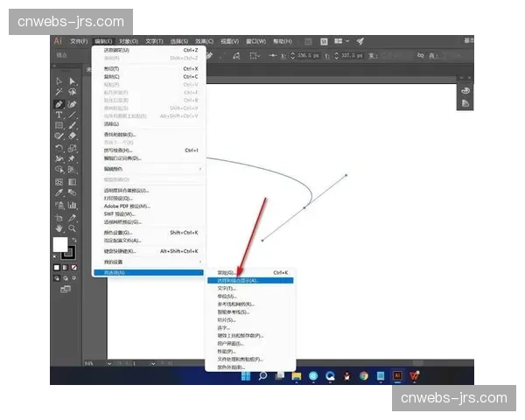Viewport: 525px width, 420px height.
Task: Select the Zoom magnifier tool
Action: point(72,227)
